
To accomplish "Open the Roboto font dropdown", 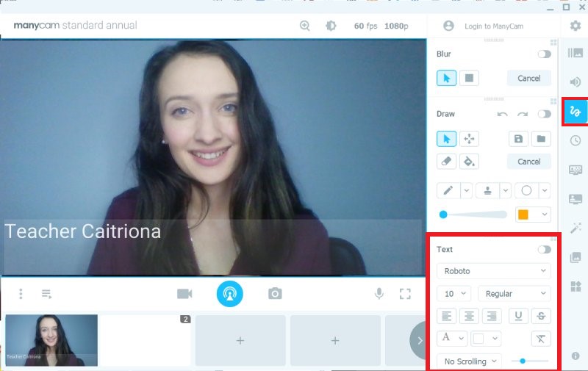I will [494, 271].
